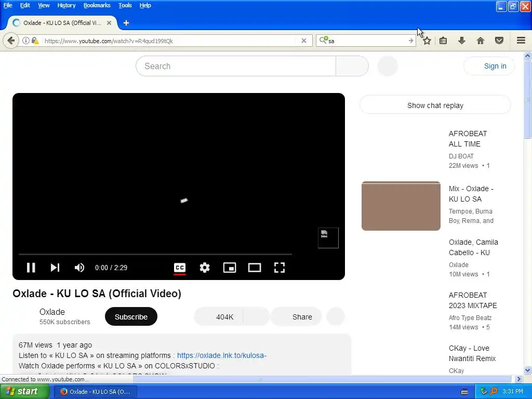The image size is (532, 399).
Task: Open a new tab
Action: click(x=126, y=23)
